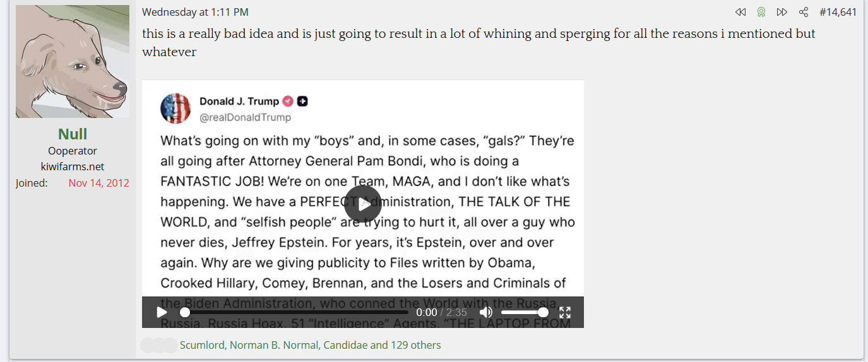Jump to the previous post using rewind icon

[740, 12]
